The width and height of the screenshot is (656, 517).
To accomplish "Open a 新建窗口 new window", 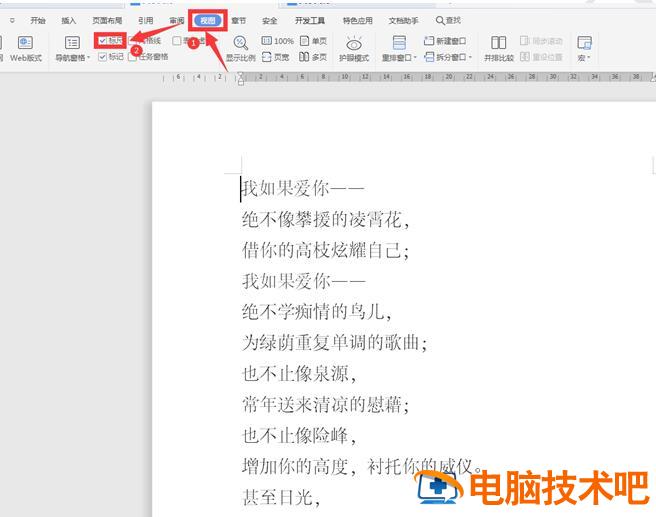I will coord(445,41).
